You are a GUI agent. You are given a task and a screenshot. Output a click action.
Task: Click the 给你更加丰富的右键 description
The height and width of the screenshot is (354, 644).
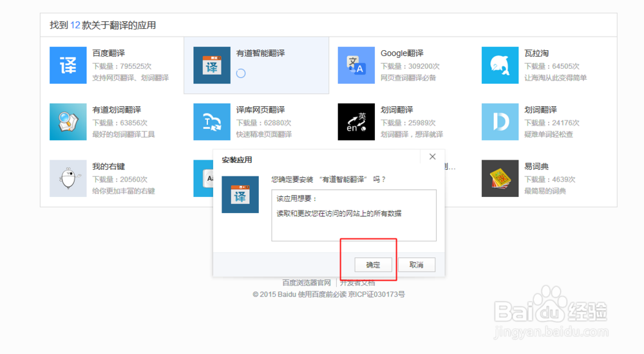tap(123, 191)
